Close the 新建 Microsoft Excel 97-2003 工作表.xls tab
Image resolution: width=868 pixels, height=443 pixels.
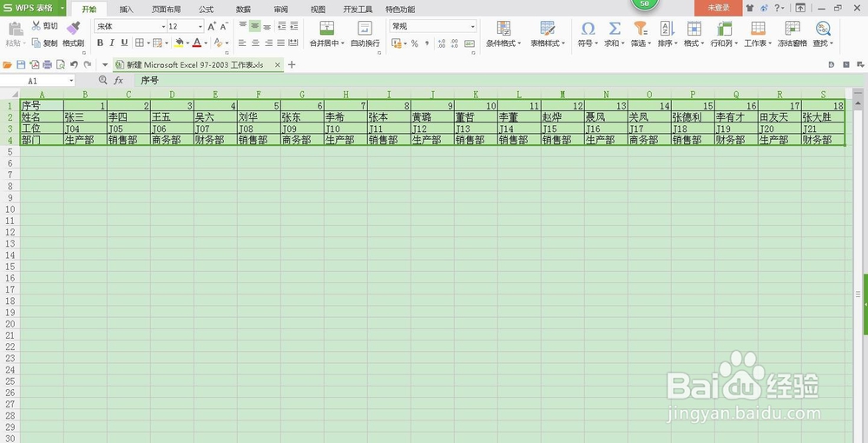(278, 65)
